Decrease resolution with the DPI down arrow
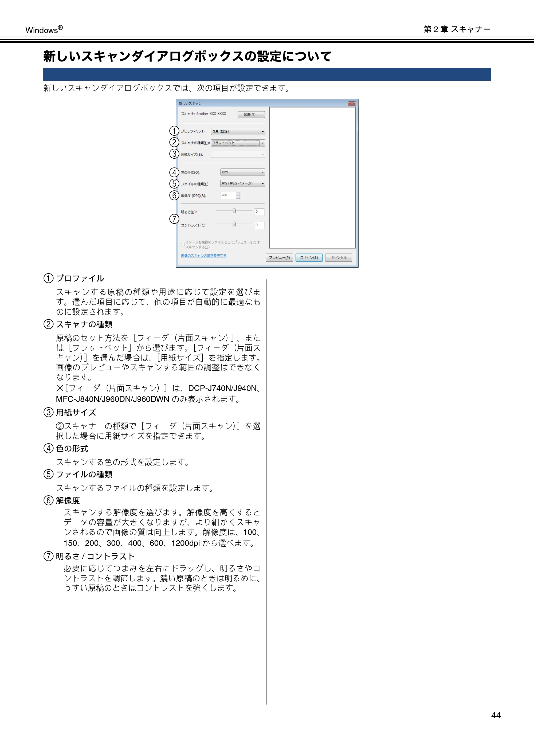This screenshot has height=756, width=534. tap(238, 197)
